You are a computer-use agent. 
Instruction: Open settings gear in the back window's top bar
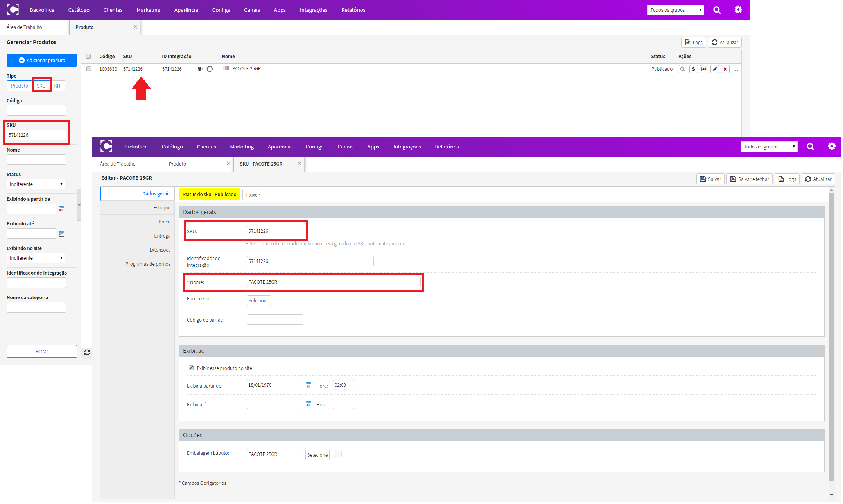[x=738, y=9]
